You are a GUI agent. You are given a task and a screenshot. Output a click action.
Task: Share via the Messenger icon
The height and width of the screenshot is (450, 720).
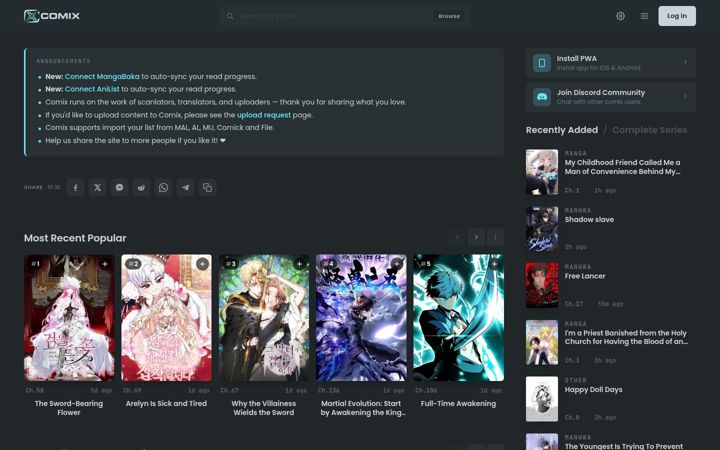[x=119, y=187]
